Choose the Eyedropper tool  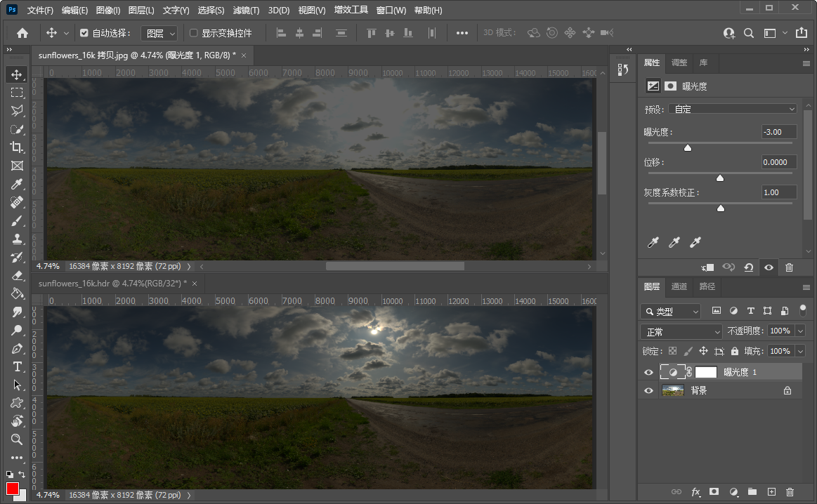coord(17,184)
